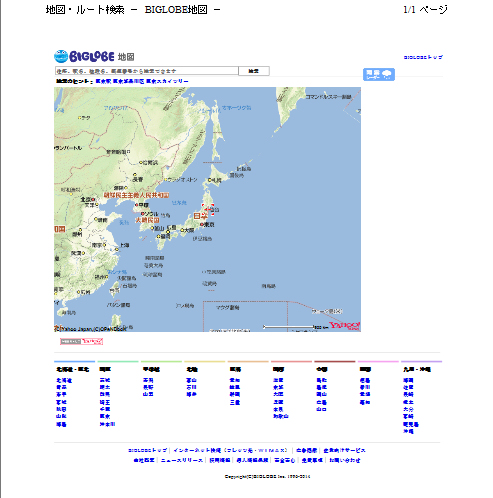Open the 福島 prefecture link
493x498 pixels.
61,424
